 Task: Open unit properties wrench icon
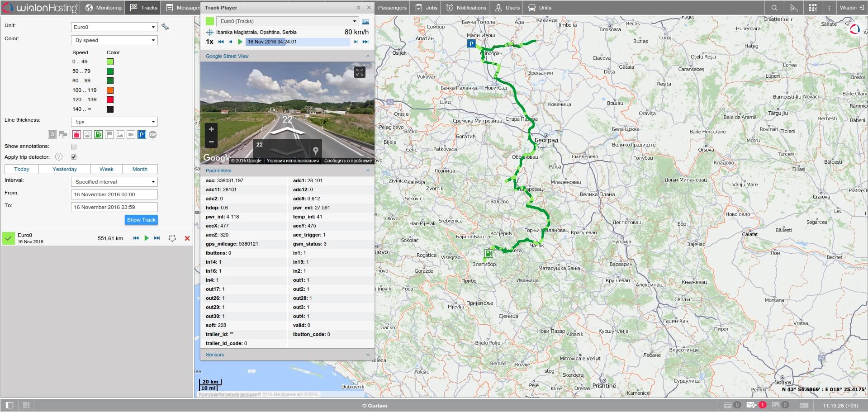pyautogui.click(x=165, y=27)
